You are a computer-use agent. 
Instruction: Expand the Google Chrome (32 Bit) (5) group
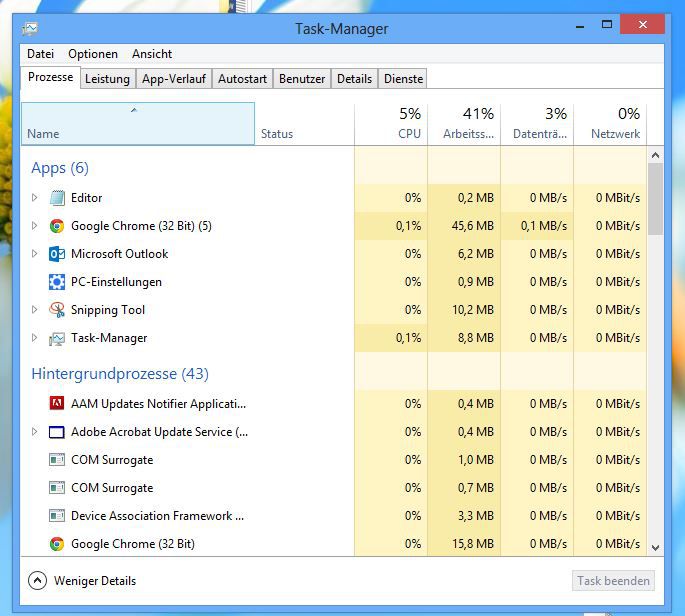[x=35, y=226]
